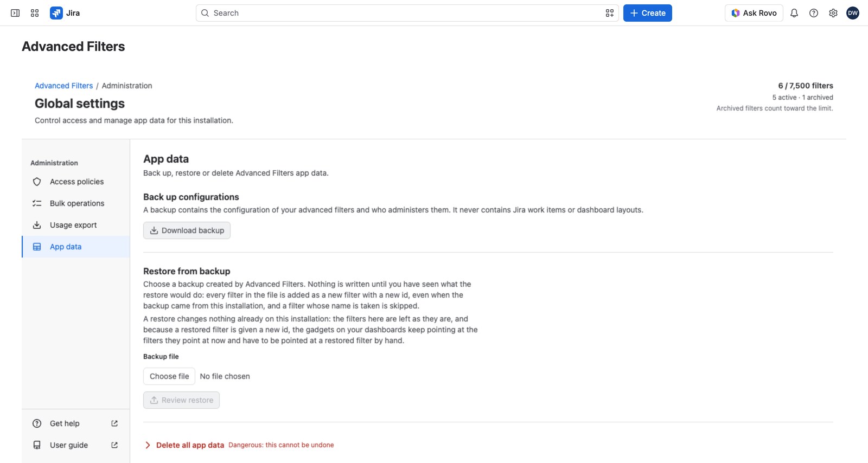The width and height of the screenshot is (868, 463).
Task: Open Ask Rovo assistant
Action: point(754,13)
